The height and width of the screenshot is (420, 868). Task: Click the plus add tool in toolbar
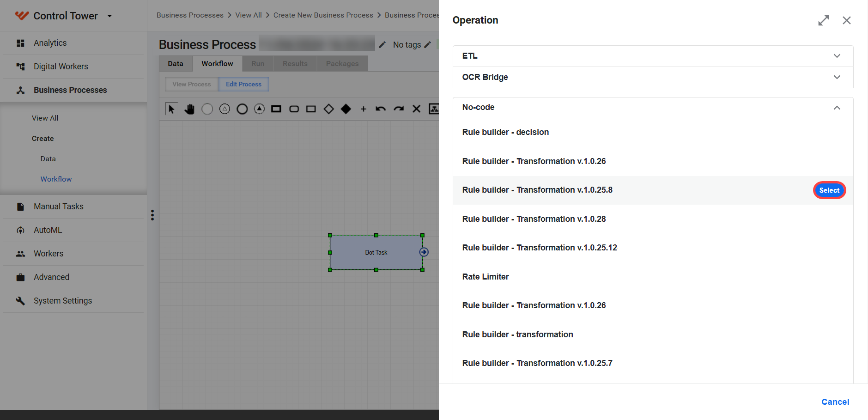pyautogui.click(x=364, y=109)
